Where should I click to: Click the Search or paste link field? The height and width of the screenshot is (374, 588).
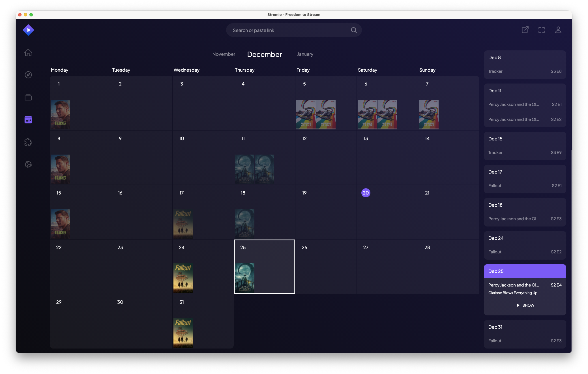(283, 30)
